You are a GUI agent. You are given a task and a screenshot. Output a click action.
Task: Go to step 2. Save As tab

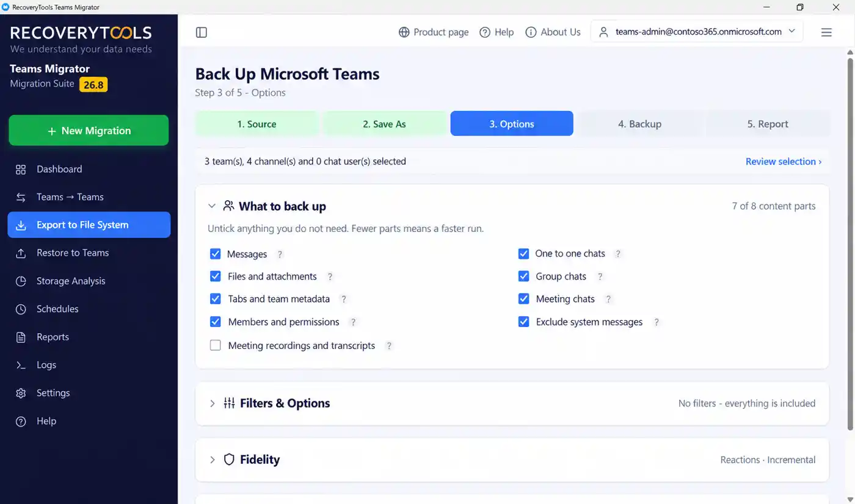pos(384,124)
